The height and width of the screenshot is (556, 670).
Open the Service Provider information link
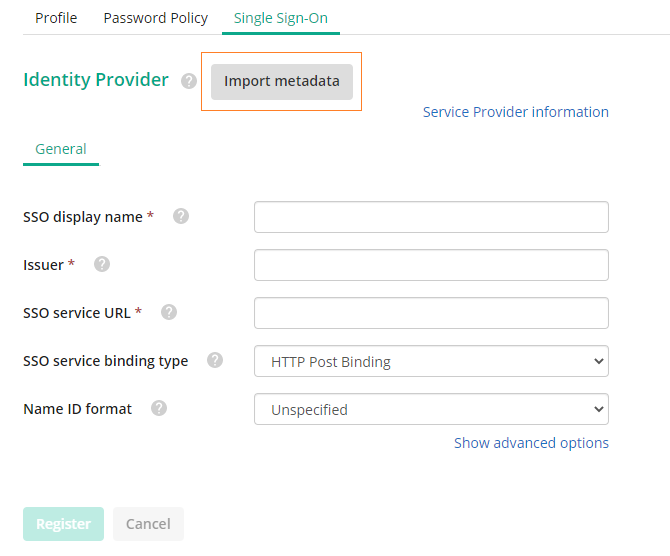coord(516,112)
